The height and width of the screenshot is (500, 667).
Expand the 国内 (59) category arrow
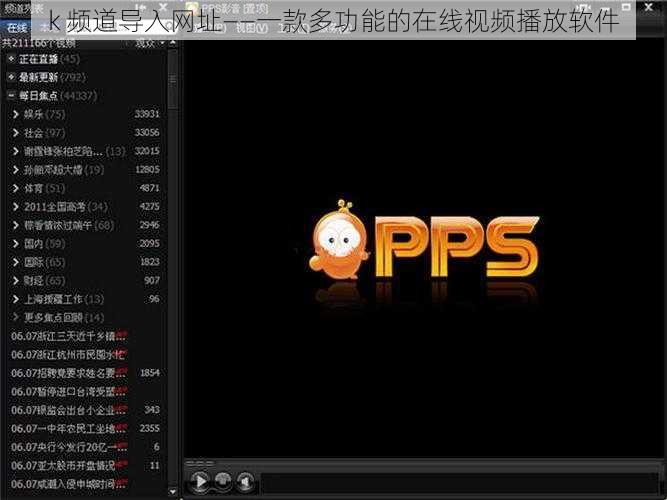pos(16,243)
